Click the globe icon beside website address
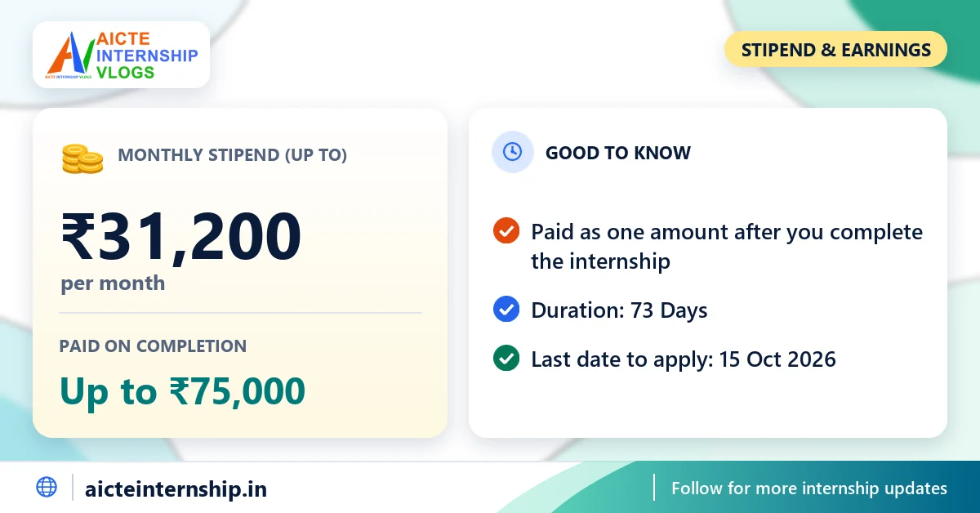This screenshot has height=513, width=980. [x=47, y=488]
